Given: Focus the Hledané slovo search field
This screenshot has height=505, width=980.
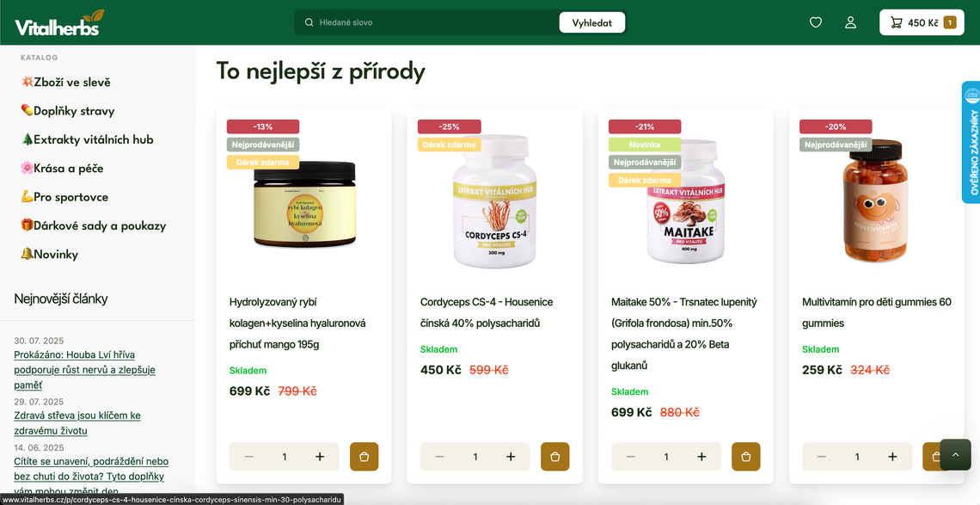Looking at the screenshot, I should 432,22.
